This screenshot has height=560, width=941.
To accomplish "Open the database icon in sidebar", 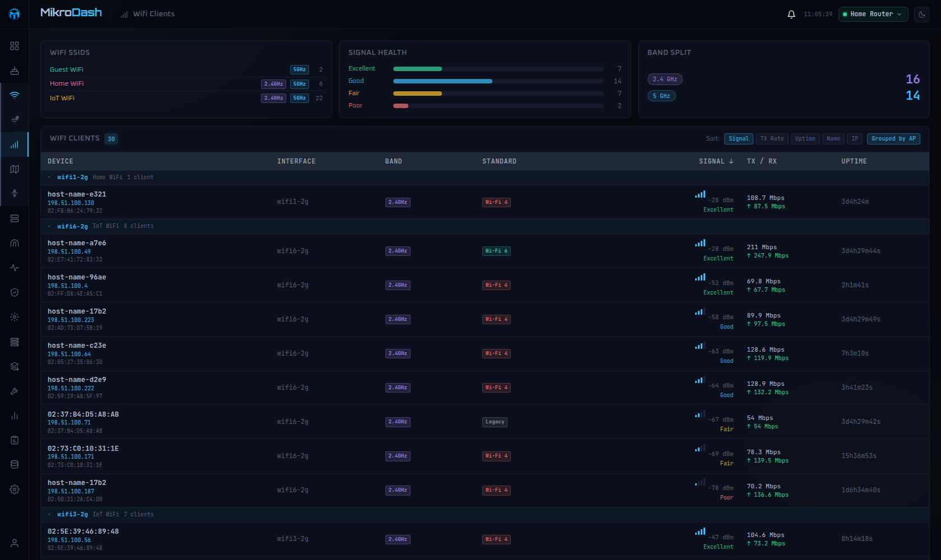I will pos(15,465).
